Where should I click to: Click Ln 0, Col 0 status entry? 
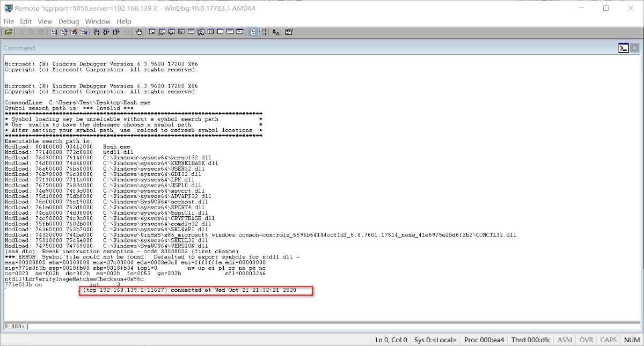point(391,340)
